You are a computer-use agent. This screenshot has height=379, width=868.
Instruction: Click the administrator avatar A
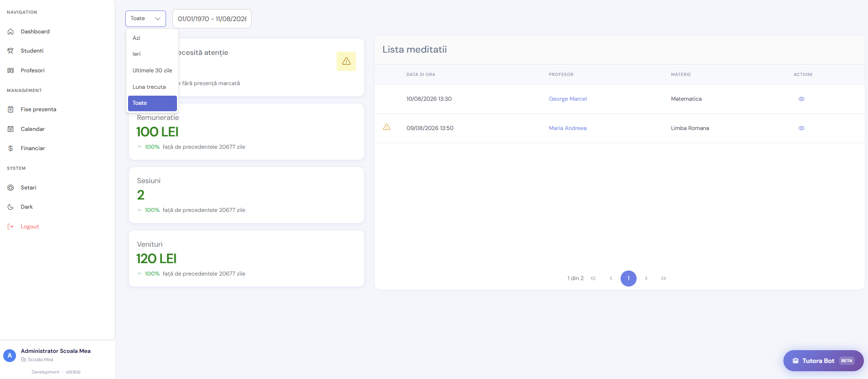pyautogui.click(x=10, y=356)
